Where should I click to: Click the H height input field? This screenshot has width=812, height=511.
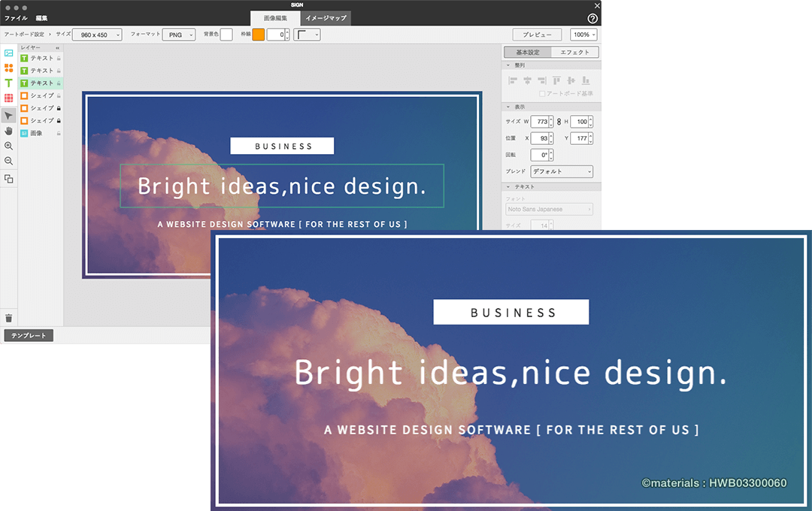click(580, 122)
